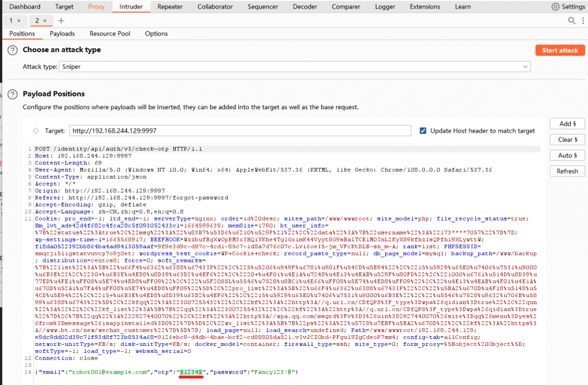Click the Clear § button
The width and height of the screenshot is (588, 385).
click(x=567, y=140)
